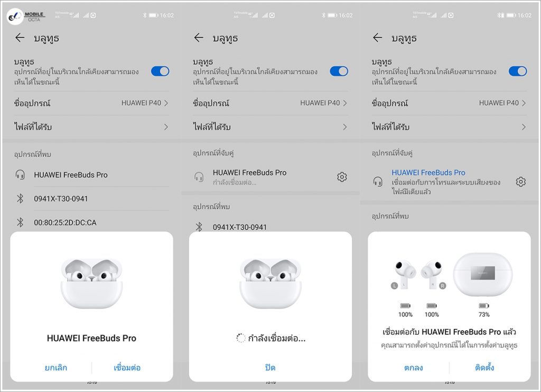Tap Bluetooth icon beside 00:80:25:2D:DC:CA device
This screenshot has height=392, width=541.
tap(20, 222)
